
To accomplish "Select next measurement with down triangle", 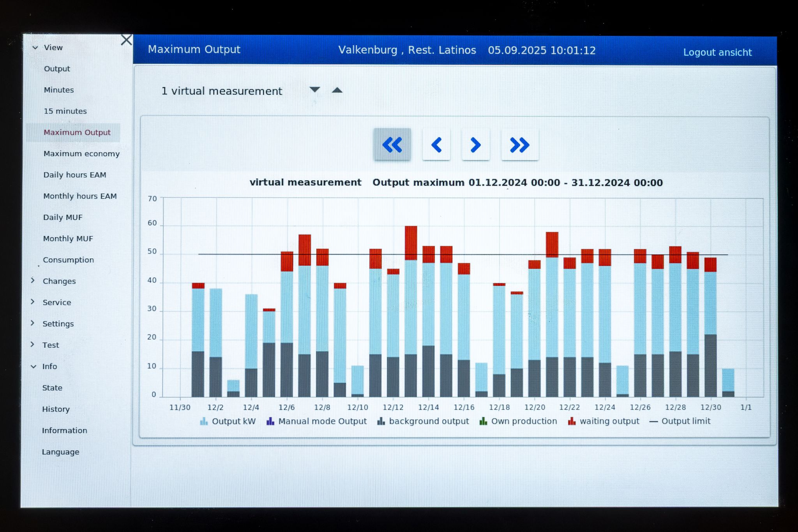I will 315,90.
